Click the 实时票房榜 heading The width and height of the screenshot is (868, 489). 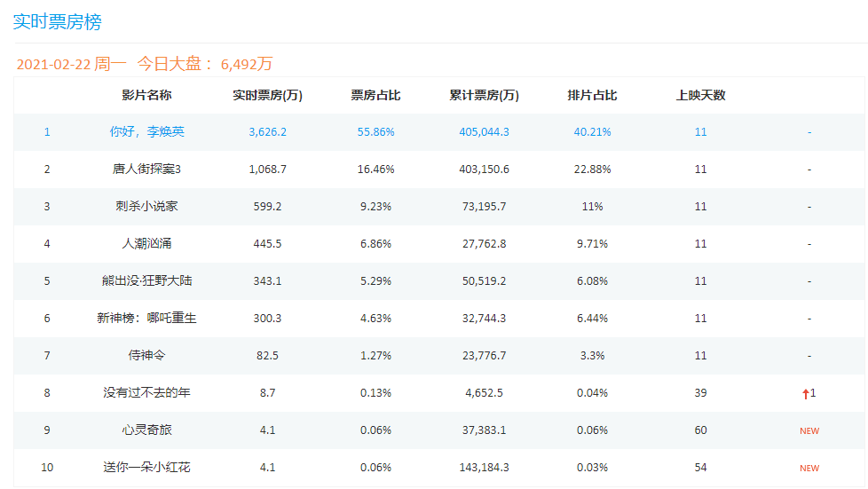click(x=57, y=22)
